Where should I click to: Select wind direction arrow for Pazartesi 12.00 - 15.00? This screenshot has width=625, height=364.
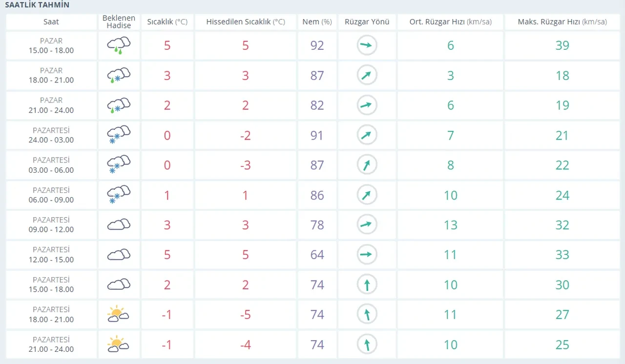(x=367, y=254)
